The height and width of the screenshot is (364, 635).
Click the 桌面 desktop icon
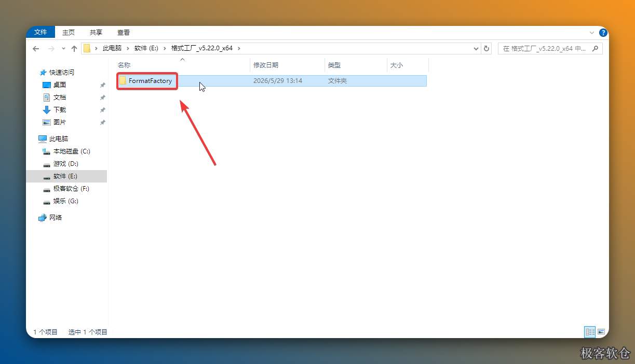click(x=47, y=85)
